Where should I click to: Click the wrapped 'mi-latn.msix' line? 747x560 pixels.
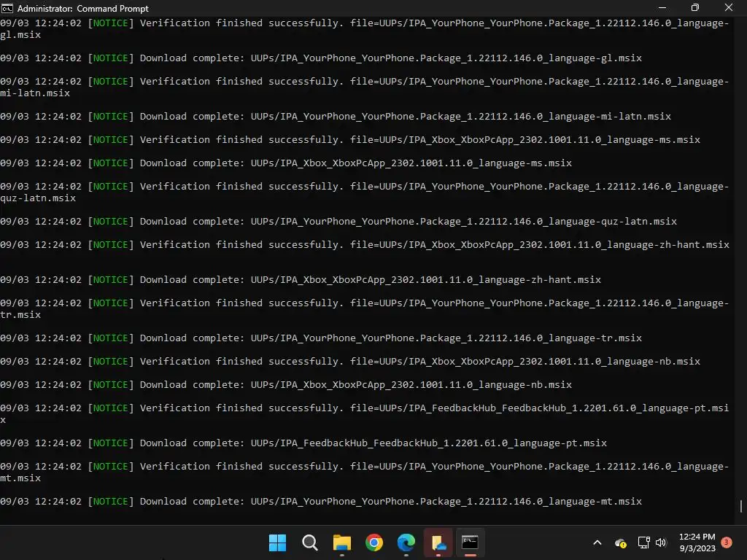click(35, 93)
